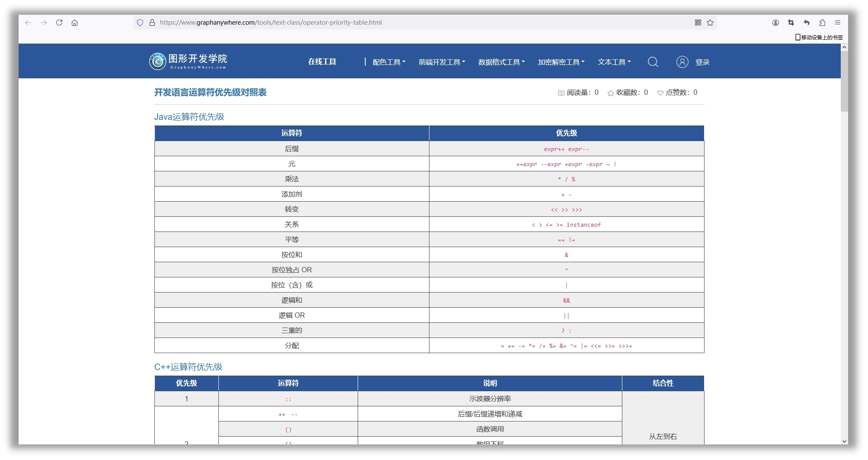868x460 pixels.
Task: Click the 分配 assignment row label
Action: coord(292,345)
